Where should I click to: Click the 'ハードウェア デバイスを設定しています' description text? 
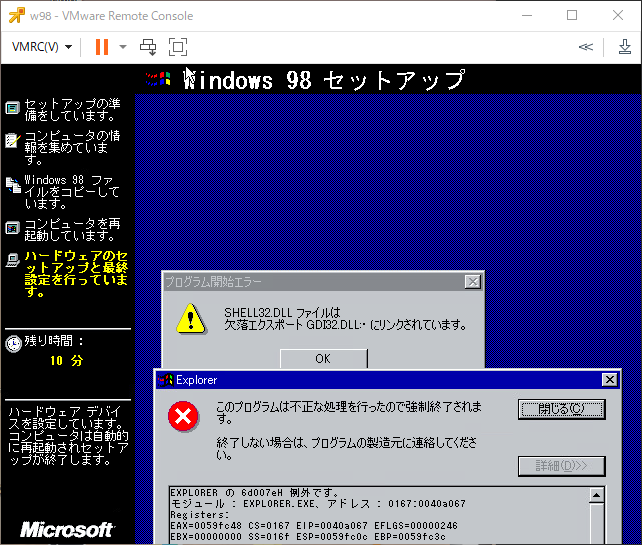point(68,435)
